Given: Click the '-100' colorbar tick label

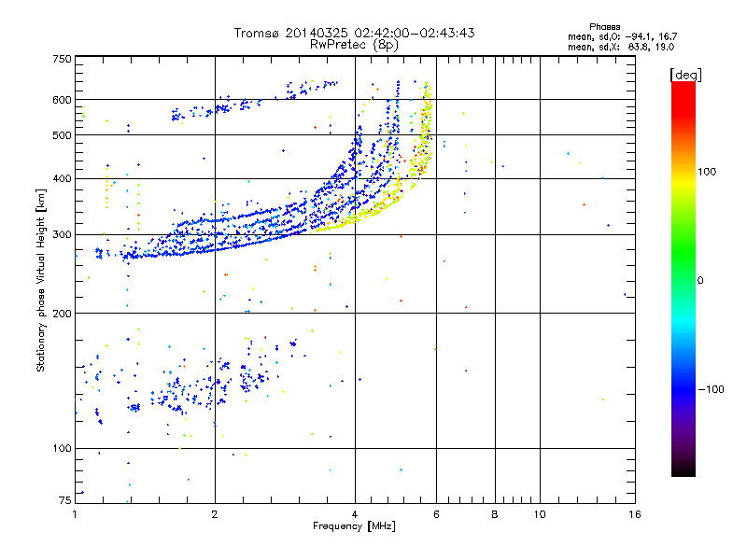Looking at the screenshot, I should (x=711, y=389).
